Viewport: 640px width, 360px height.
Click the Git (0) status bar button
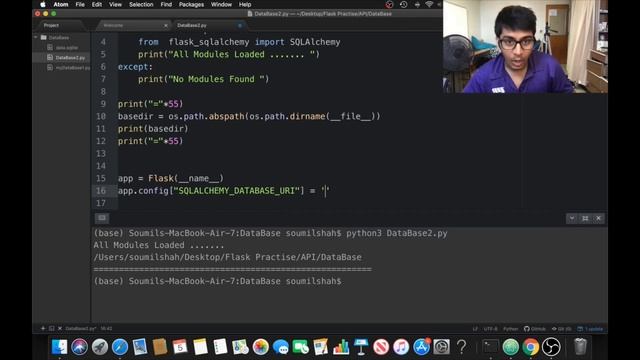561,329
